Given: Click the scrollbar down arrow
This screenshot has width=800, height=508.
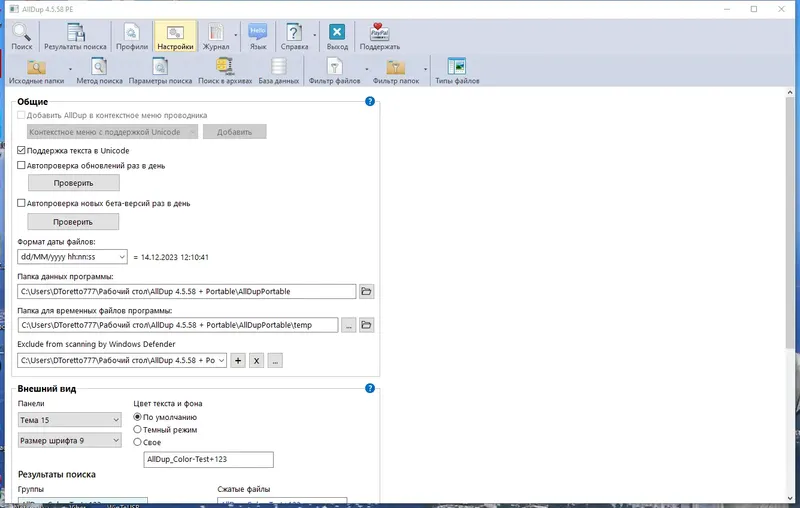Looking at the screenshot, I should point(790,498).
